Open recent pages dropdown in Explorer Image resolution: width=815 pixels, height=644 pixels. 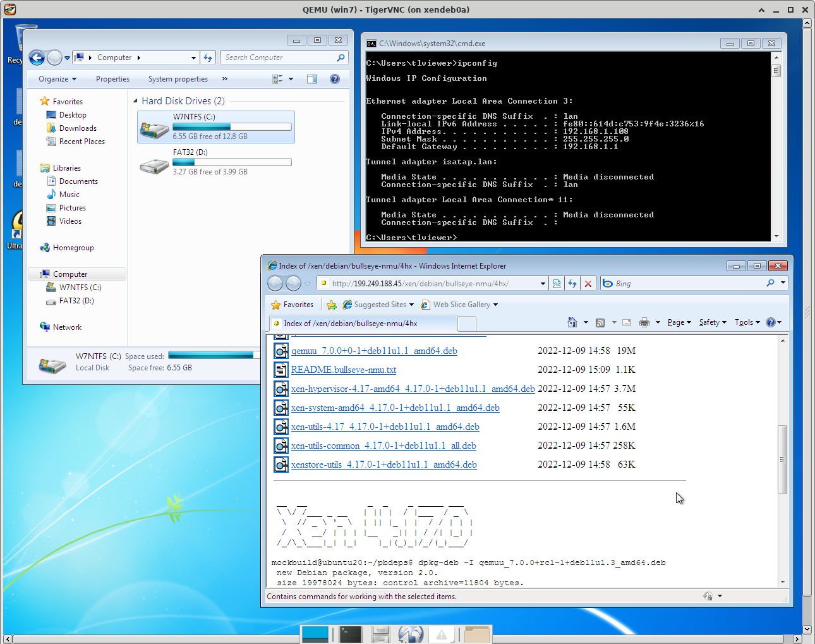(x=67, y=58)
